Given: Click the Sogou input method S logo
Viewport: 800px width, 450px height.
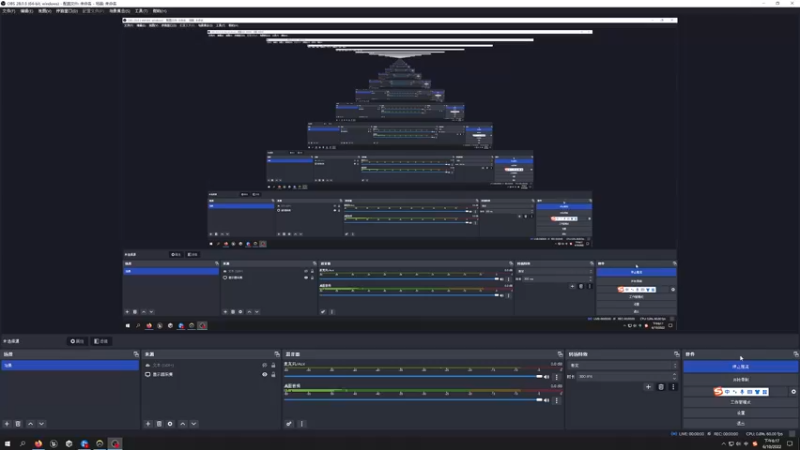Looking at the screenshot, I should (718, 392).
